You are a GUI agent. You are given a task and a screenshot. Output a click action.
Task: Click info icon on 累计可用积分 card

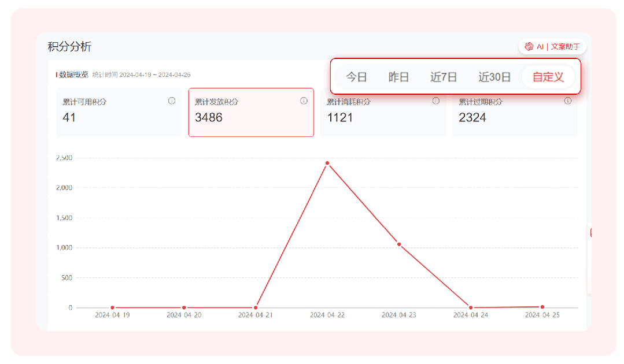click(x=172, y=101)
